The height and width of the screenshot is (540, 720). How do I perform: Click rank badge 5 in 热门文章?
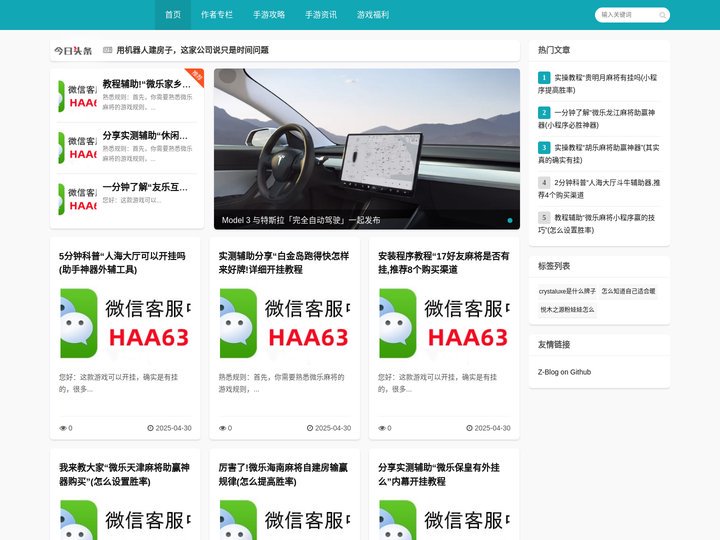[x=544, y=217]
